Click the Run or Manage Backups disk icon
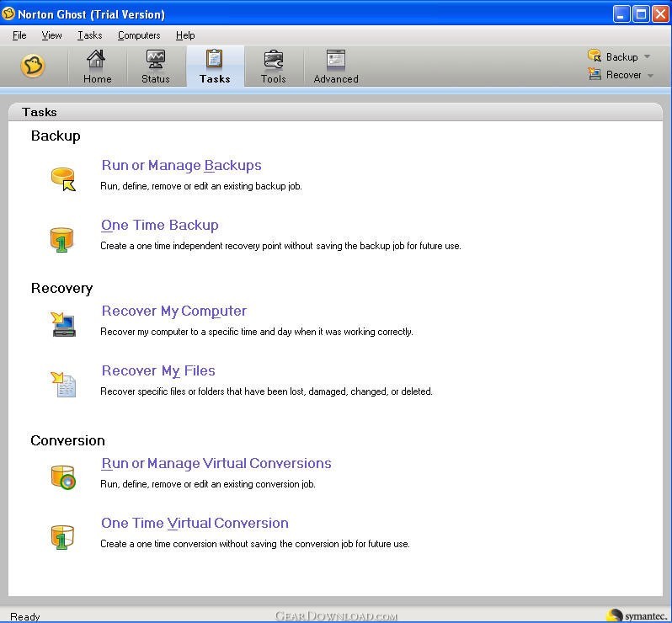Screen dimensions: 672x623 click(63, 179)
